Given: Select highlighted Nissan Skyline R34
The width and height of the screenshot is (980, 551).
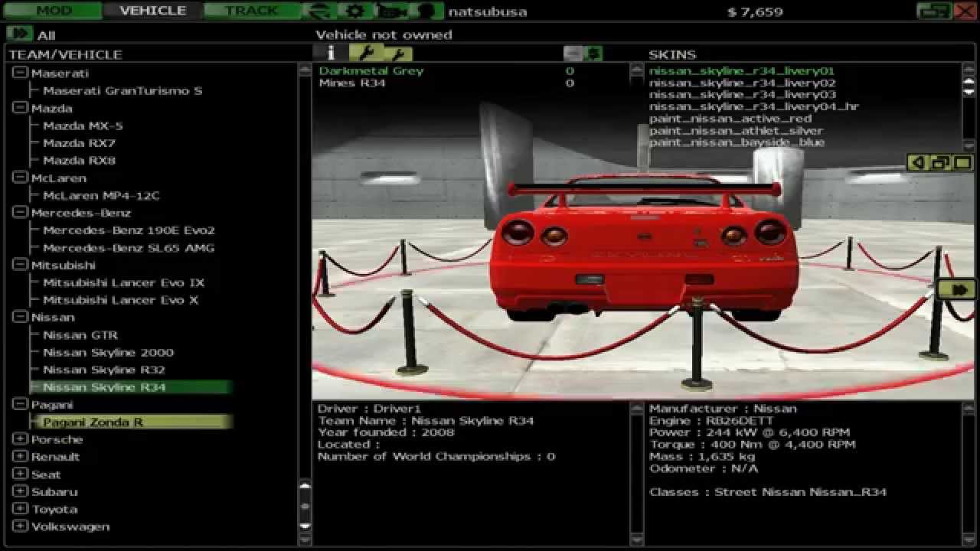Looking at the screenshot, I should point(131,387).
